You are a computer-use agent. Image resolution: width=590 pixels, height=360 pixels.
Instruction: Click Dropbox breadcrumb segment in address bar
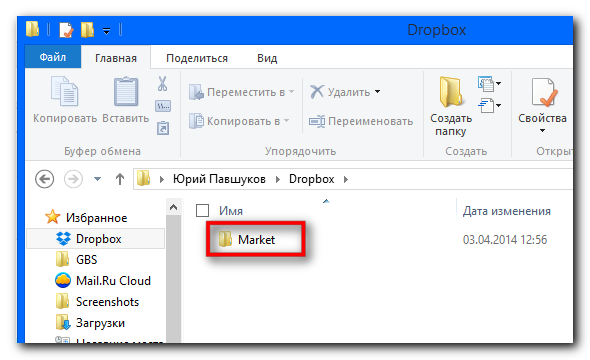312,179
